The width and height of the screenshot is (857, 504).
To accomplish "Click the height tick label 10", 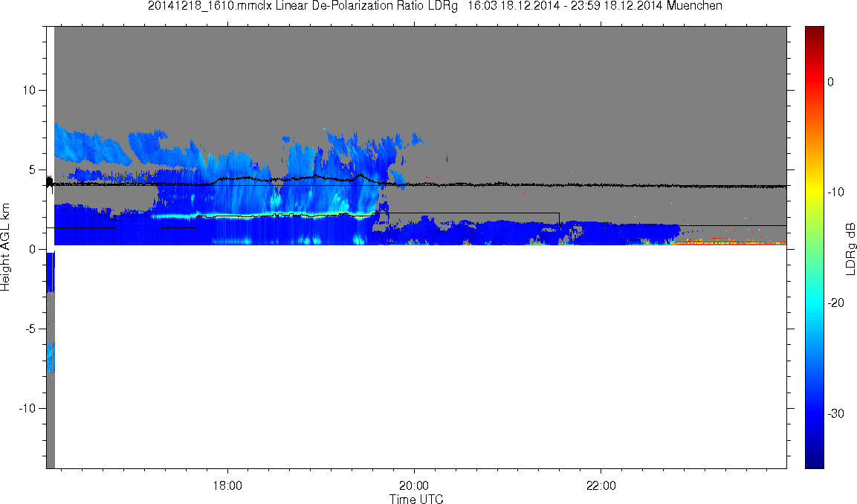I will click(x=29, y=90).
